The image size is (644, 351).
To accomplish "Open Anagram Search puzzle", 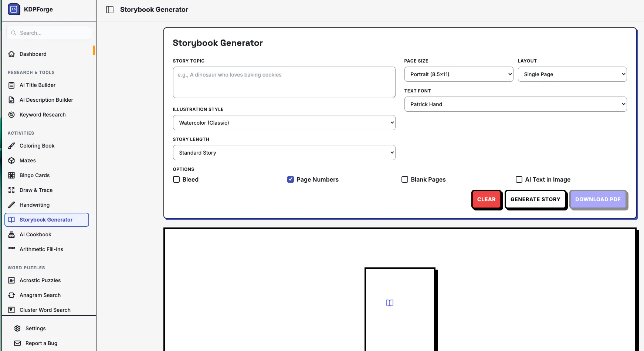I will pos(47,295).
